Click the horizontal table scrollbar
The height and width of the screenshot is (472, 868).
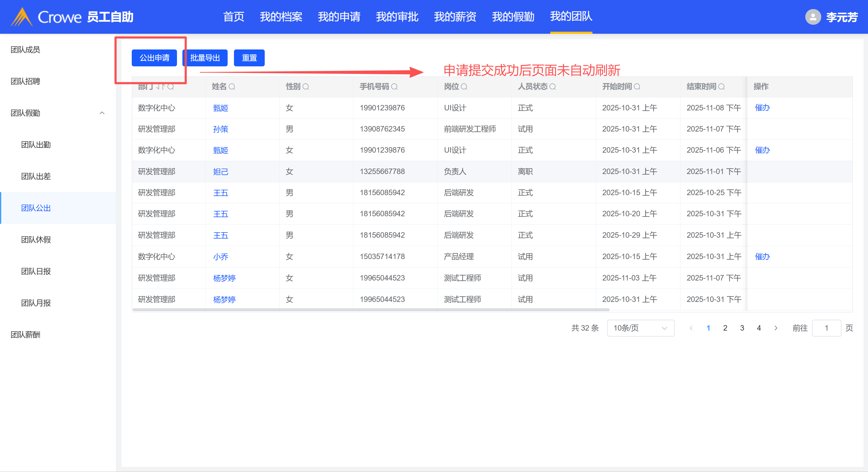tap(371, 309)
